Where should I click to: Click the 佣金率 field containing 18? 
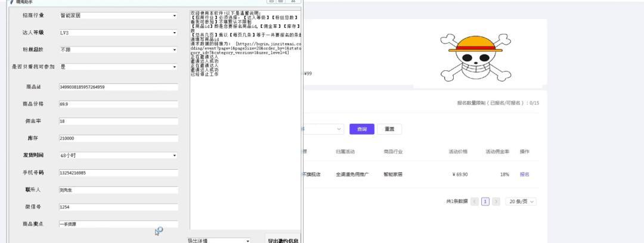click(118, 121)
